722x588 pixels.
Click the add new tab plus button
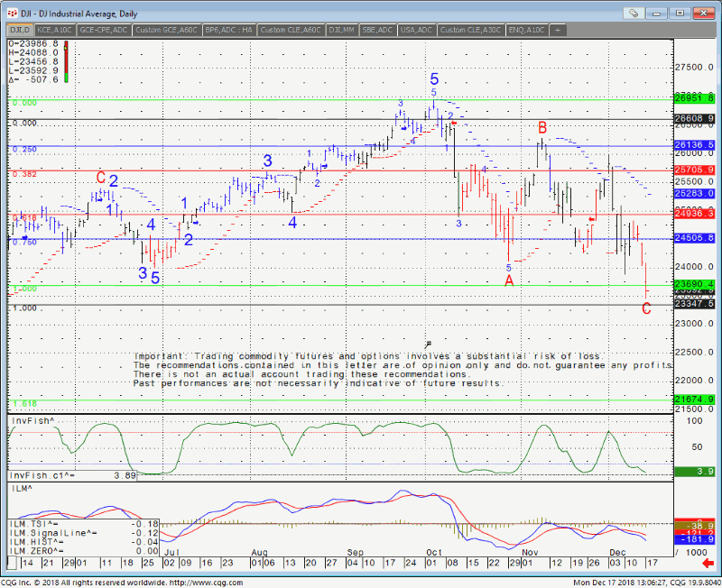[x=558, y=30]
